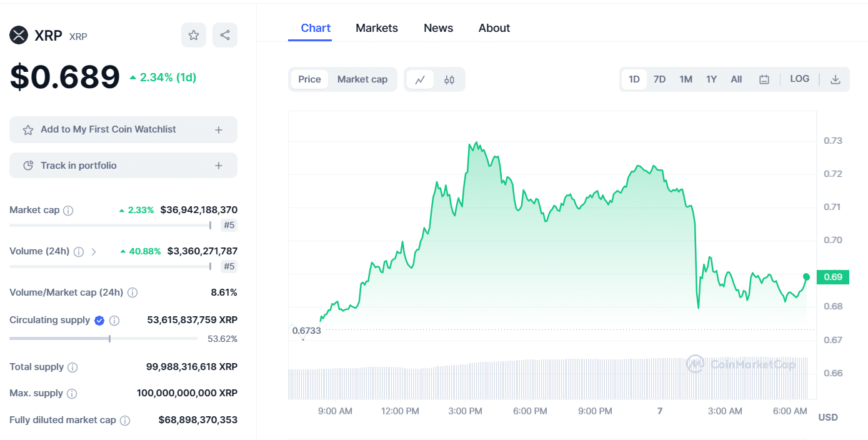The image size is (868, 440).
Task: Click the verified circulating supply badge
Action: coord(99,321)
